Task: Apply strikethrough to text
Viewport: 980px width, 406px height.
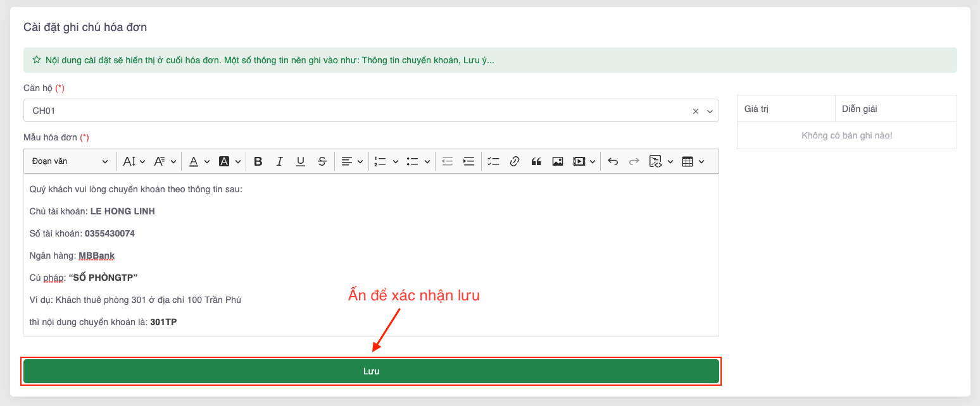Action: pos(322,161)
